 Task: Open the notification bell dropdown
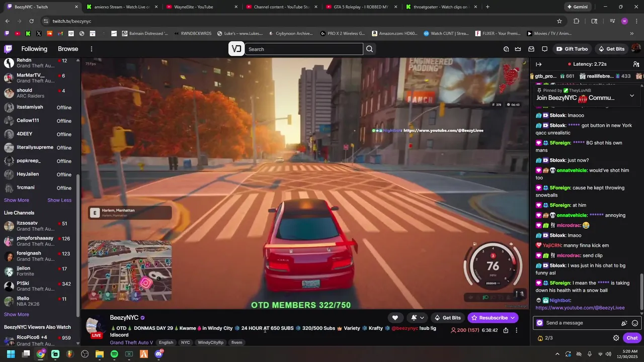(417, 318)
